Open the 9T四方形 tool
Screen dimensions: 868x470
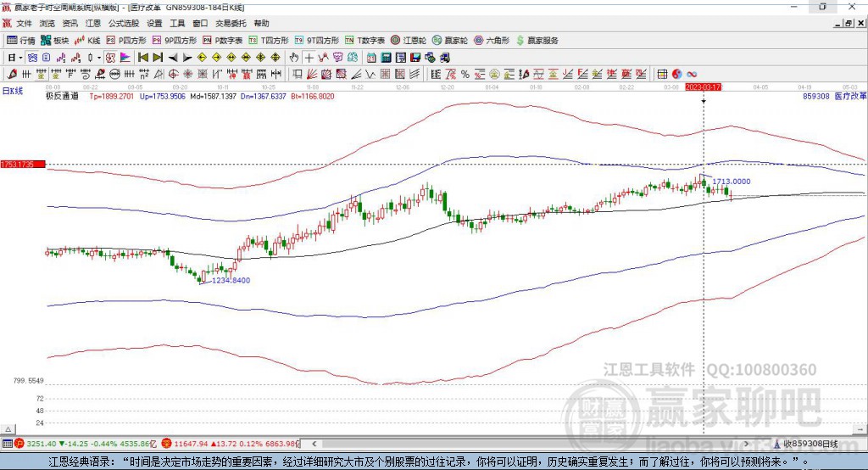[x=317, y=41]
